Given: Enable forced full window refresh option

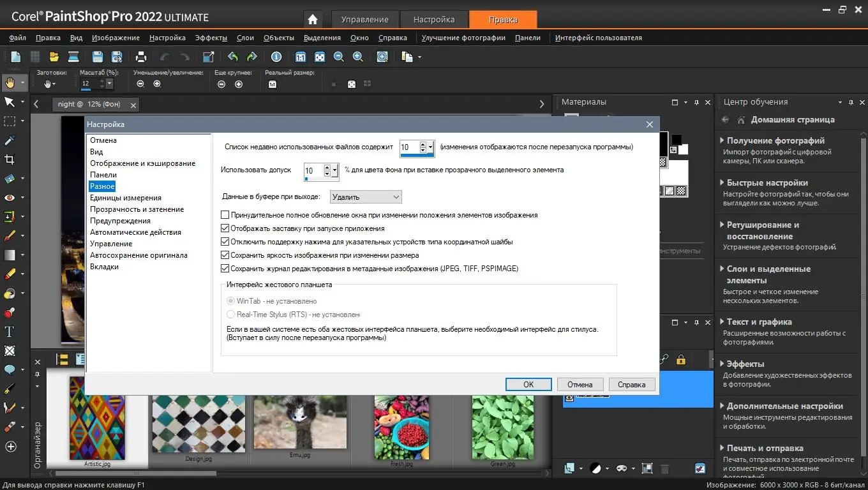Looking at the screenshot, I should [225, 215].
